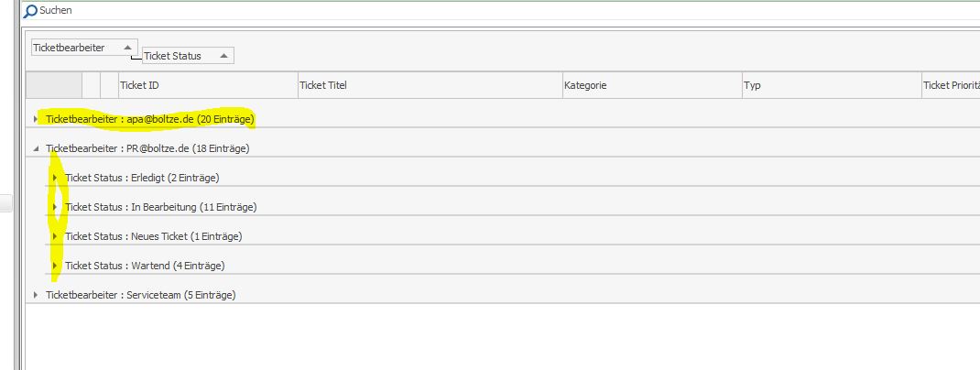This screenshot has width=980, height=370.
Task: Expand the In Bearbeitung status group
Action: pos(55,207)
